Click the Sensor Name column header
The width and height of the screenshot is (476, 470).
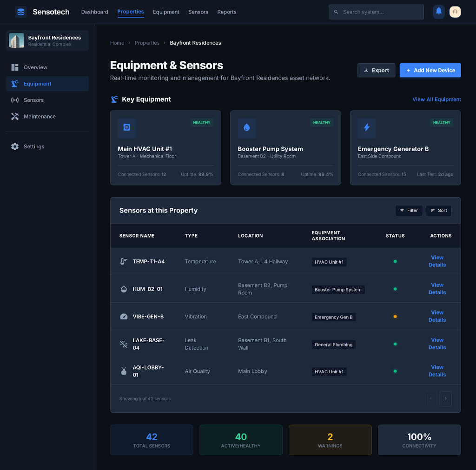coord(137,236)
